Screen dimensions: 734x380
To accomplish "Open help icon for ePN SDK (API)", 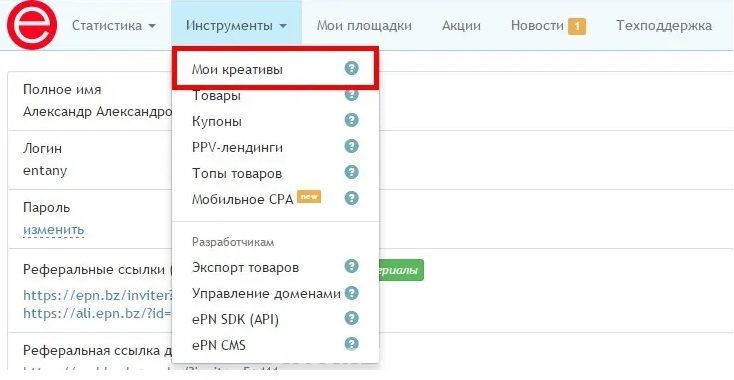I will [352, 319].
